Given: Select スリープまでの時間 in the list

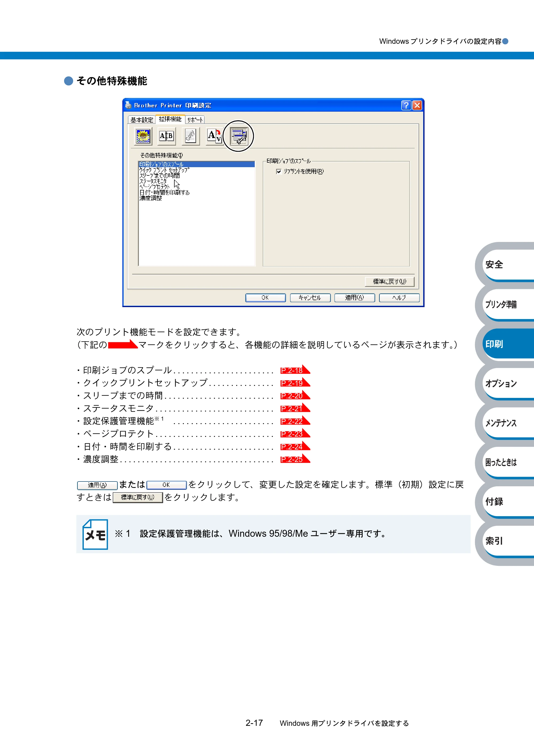Looking at the screenshot, I should (x=160, y=175).
